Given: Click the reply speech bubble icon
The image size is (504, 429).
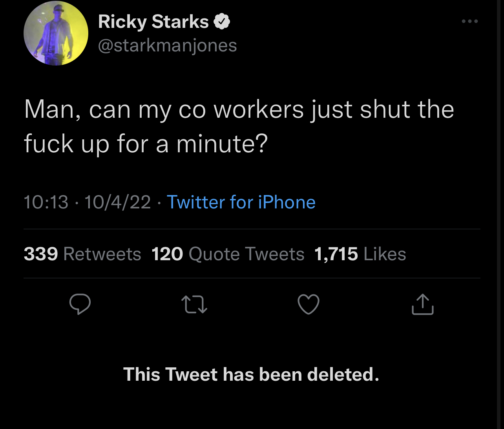Looking at the screenshot, I should [80, 304].
